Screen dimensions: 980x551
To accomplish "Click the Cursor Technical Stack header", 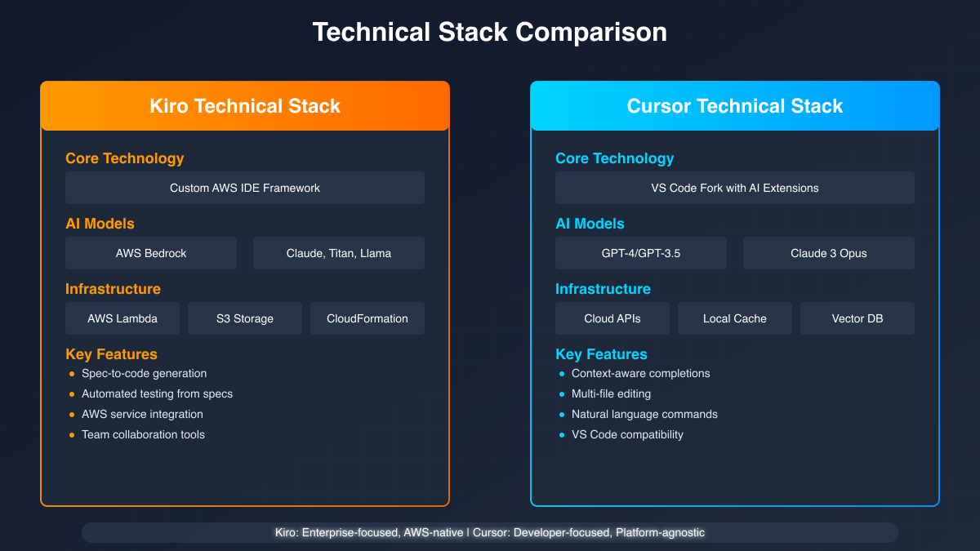I will coord(735,106).
